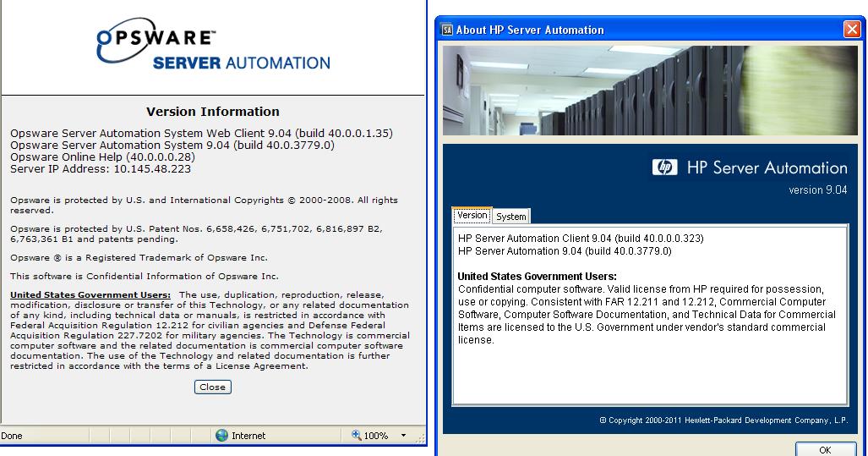Click the Confidential Information of Opsware Inc. line
The height and width of the screenshot is (456, 868).
(x=145, y=276)
